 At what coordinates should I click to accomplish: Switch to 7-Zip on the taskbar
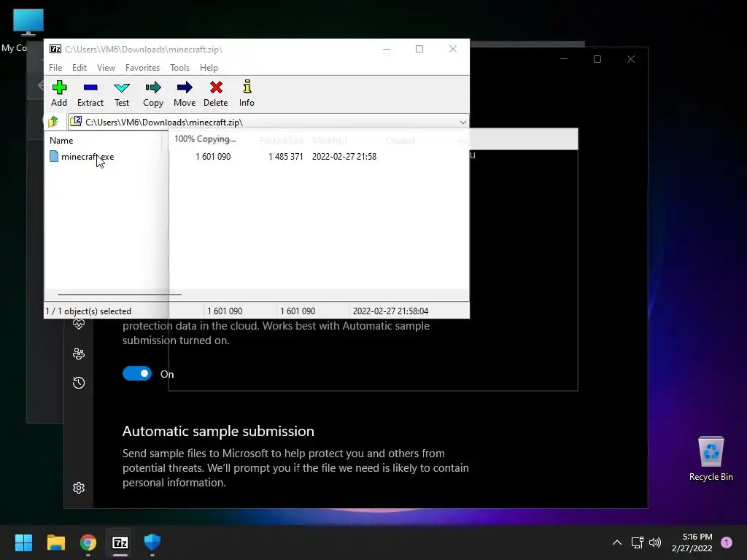[x=120, y=542]
